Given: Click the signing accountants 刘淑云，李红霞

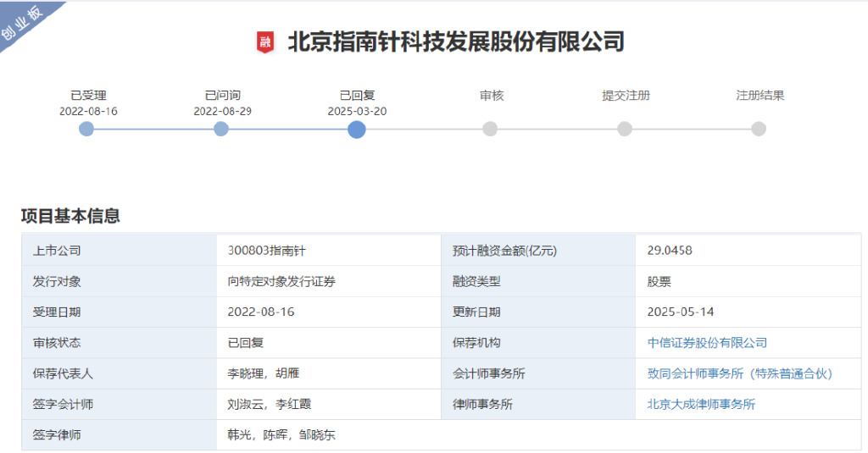Looking at the screenshot, I should 269,405.
